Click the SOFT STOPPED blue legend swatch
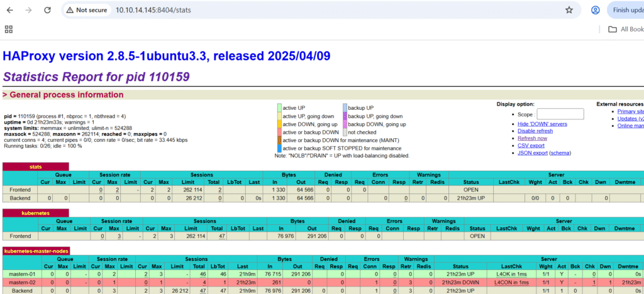644x294 pixels. tap(279, 148)
